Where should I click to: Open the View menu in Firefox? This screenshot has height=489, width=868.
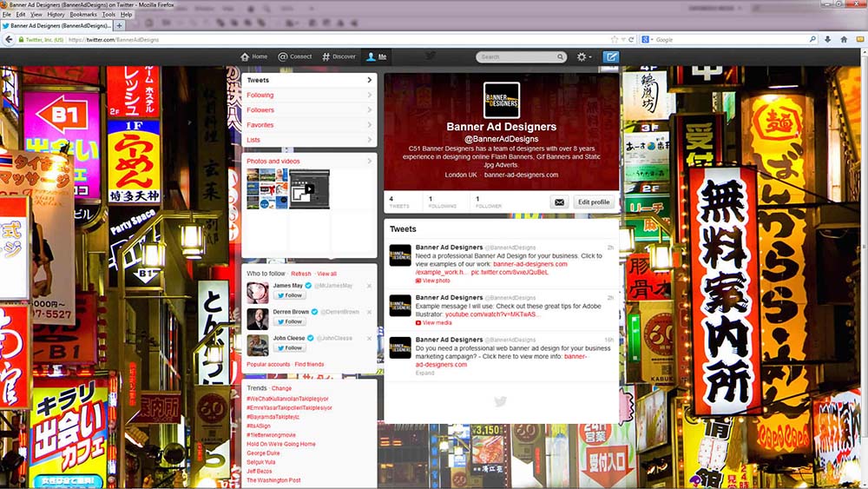(36, 15)
